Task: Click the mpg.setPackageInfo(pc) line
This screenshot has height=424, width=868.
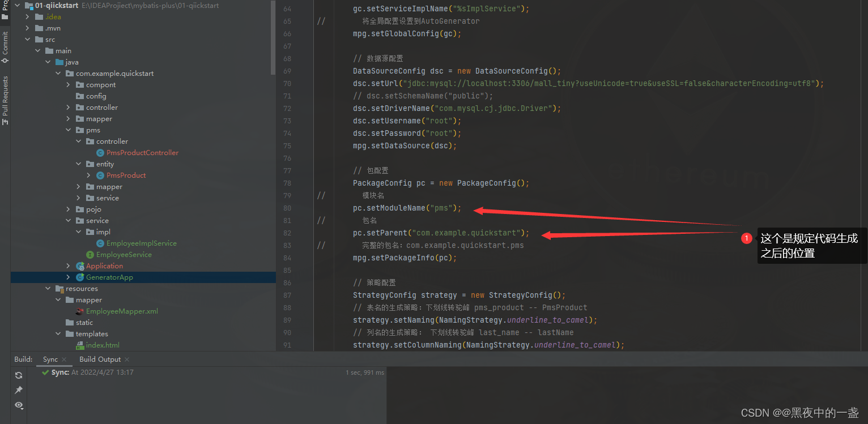Action: [405, 258]
